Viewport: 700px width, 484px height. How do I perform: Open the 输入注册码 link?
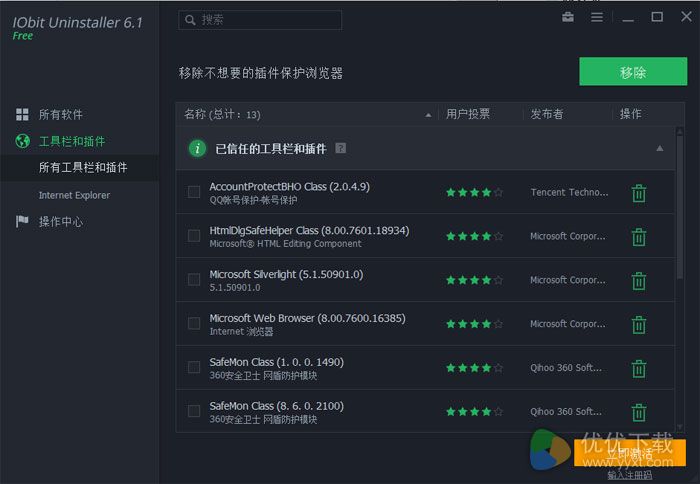click(x=629, y=476)
